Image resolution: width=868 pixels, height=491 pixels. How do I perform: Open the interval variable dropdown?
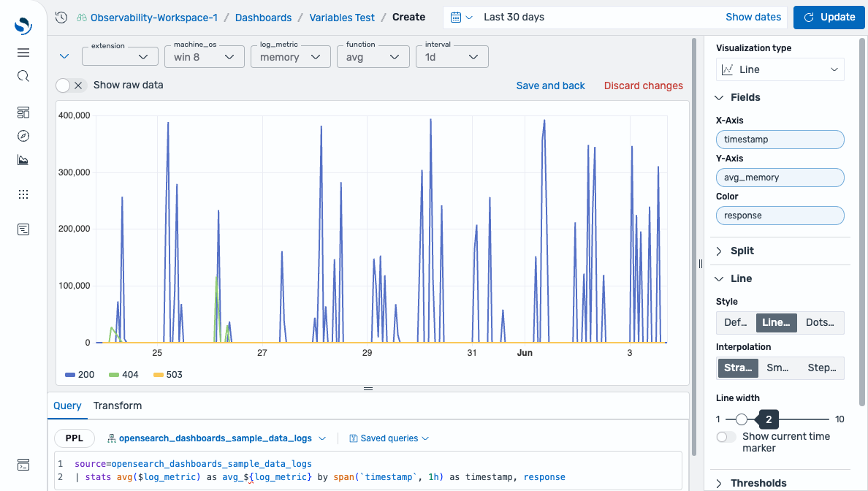coord(452,57)
